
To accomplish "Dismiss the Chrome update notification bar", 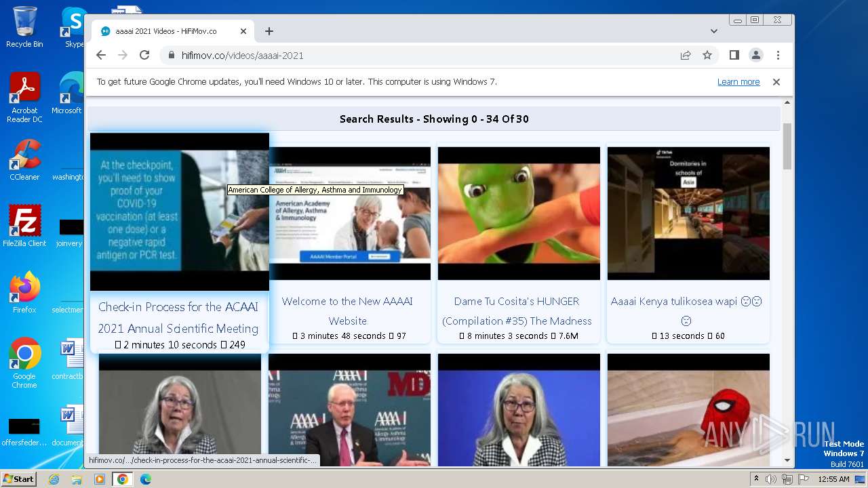I will (x=776, y=82).
